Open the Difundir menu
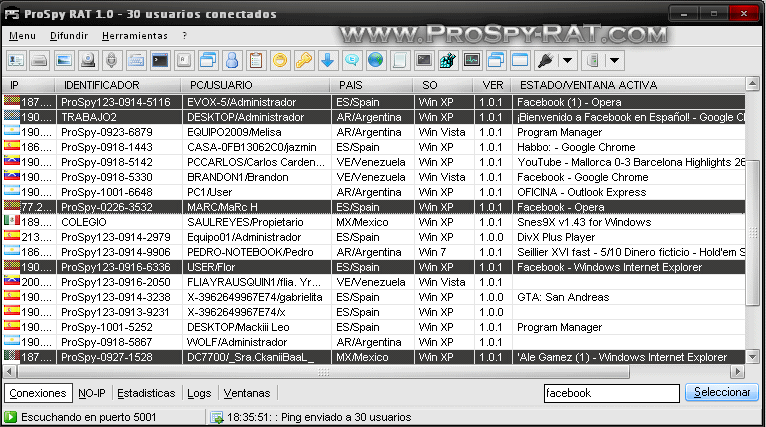Image resolution: width=766 pixels, height=427 pixels. point(69,36)
